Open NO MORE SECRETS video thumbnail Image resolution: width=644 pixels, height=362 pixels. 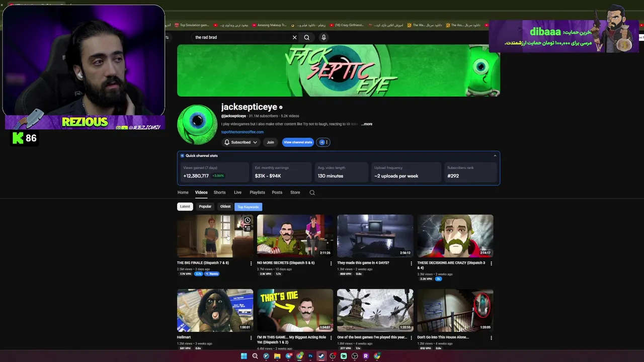tap(295, 236)
